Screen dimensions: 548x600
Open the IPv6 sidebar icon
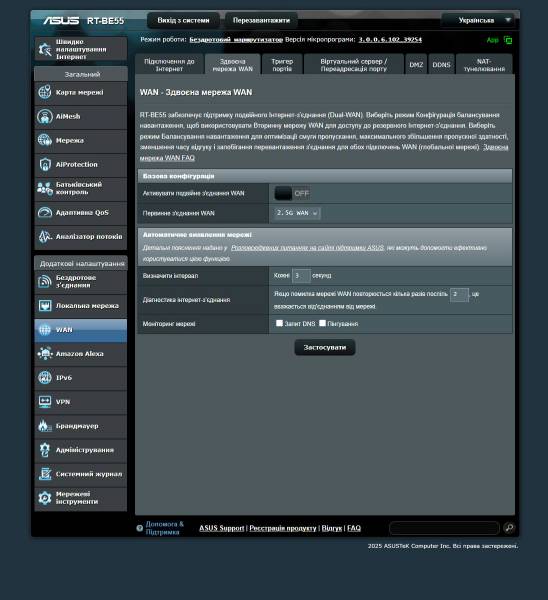click(x=45, y=378)
